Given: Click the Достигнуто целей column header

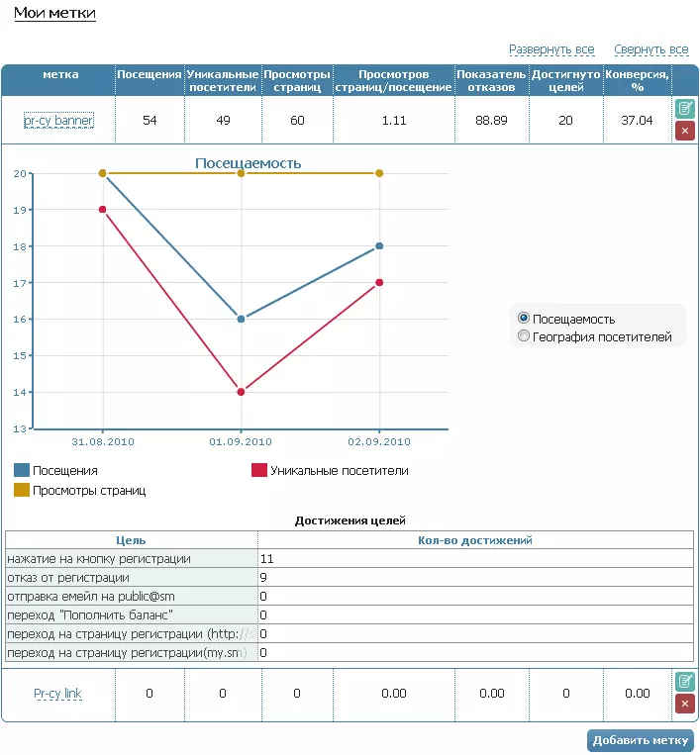Looking at the screenshot, I should [565, 81].
